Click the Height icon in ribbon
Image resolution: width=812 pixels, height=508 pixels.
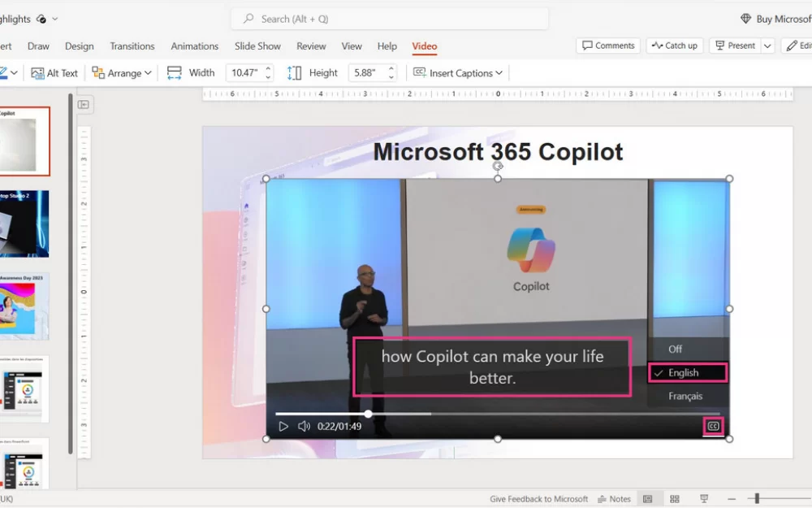click(x=294, y=73)
